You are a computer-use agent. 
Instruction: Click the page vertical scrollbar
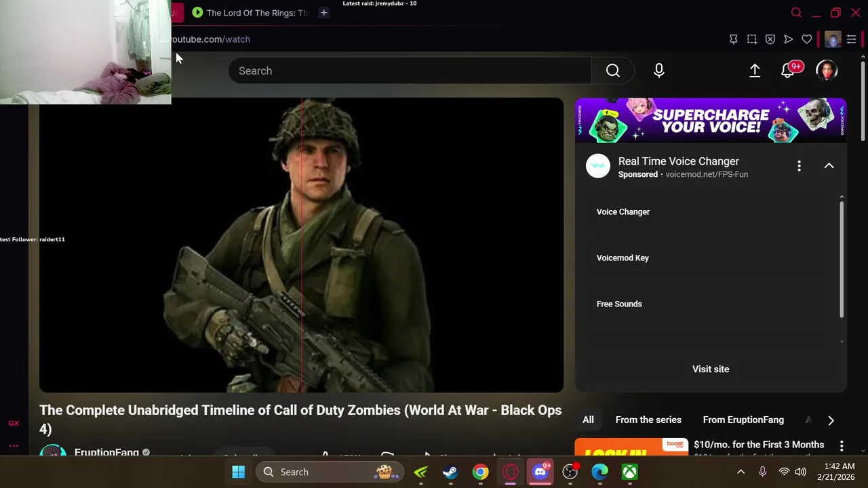pyautogui.click(x=863, y=102)
